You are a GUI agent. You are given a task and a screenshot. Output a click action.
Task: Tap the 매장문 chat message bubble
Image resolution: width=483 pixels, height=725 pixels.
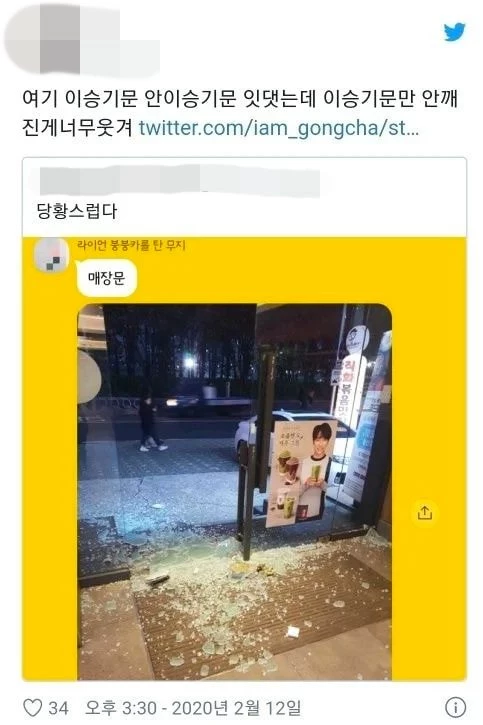[106, 278]
